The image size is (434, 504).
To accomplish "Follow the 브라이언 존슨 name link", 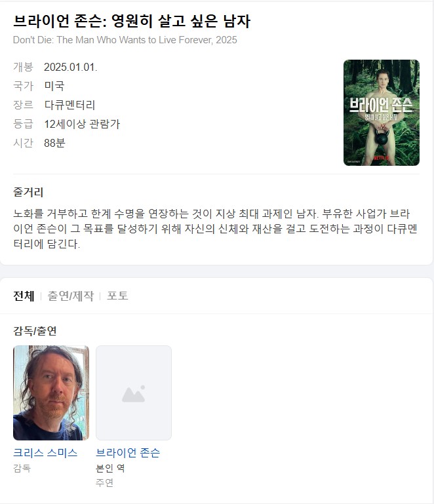I will coord(128,453).
